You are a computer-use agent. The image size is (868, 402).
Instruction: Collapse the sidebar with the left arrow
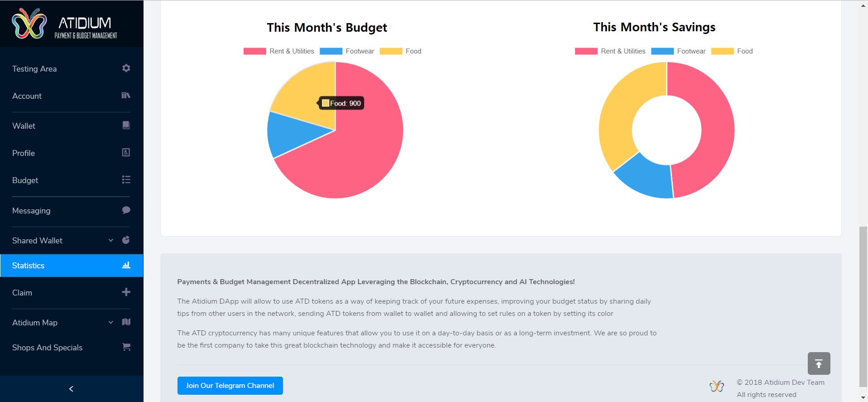(71, 389)
